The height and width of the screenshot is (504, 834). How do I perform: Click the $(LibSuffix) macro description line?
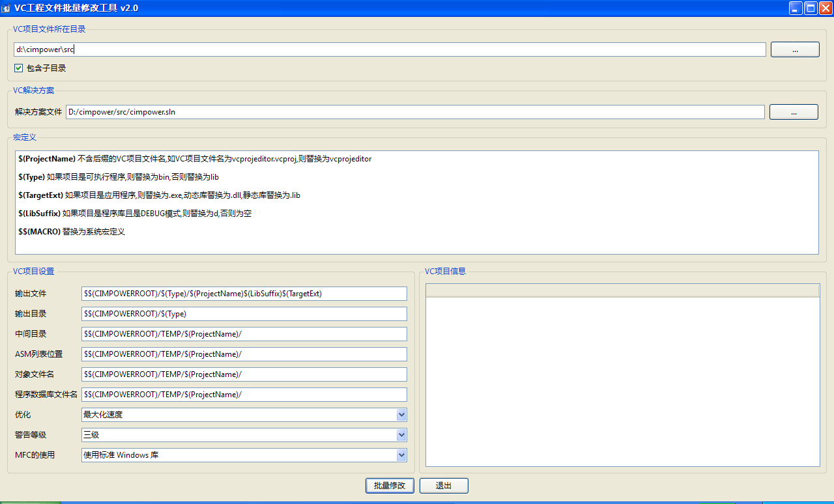coord(135,214)
